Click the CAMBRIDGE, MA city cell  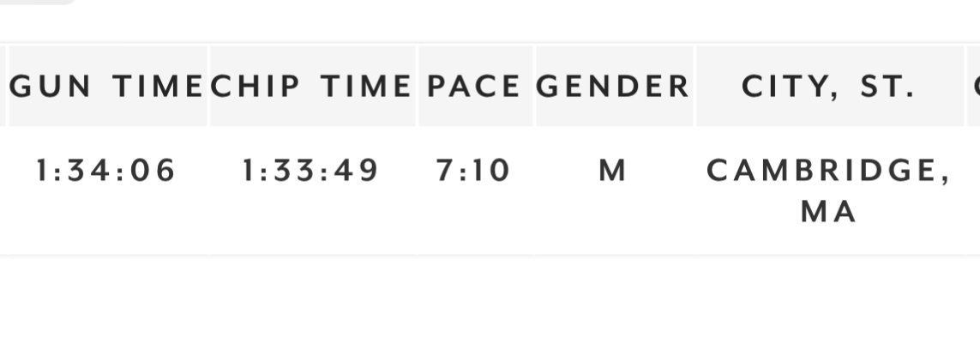pos(829,190)
